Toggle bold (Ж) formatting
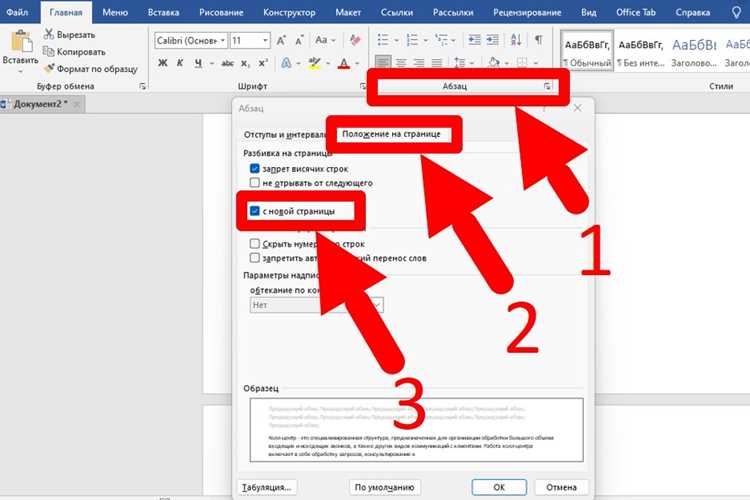This screenshot has height=500, width=750. [163, 63]
